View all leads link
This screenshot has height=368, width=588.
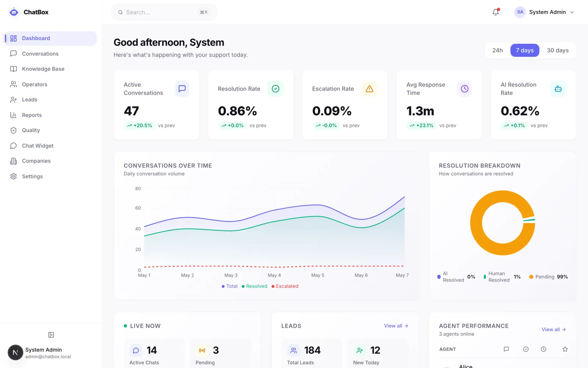pyautogui.click(x=396, y=326)
